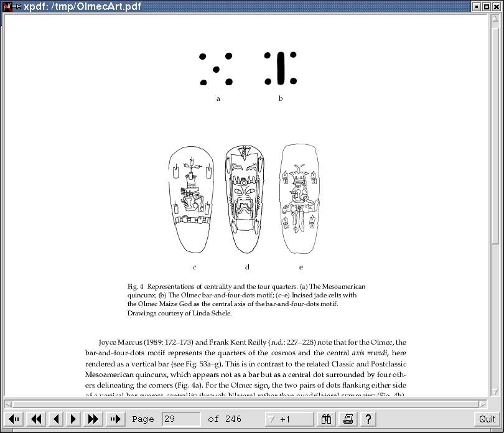Viewport: 504px width, 433px height.
Task: Click the caption text "Fig. 4"
Action: tap(135, 286)
